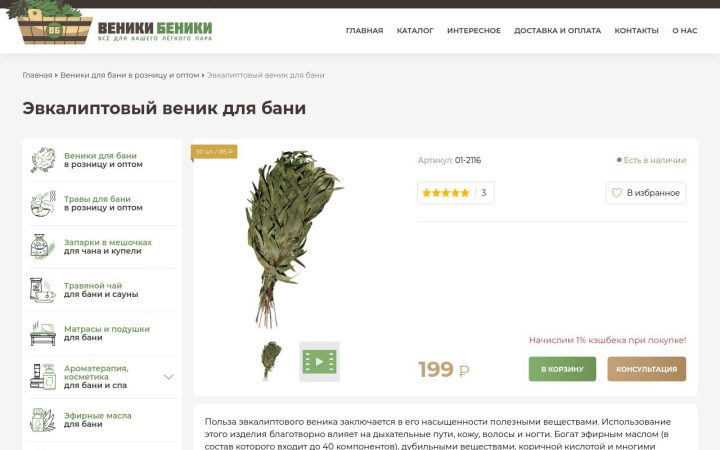Open breadcrumb Веники для бани в розницу и оптом
This screenshot has height=450, width=720.
click(129, 75)
